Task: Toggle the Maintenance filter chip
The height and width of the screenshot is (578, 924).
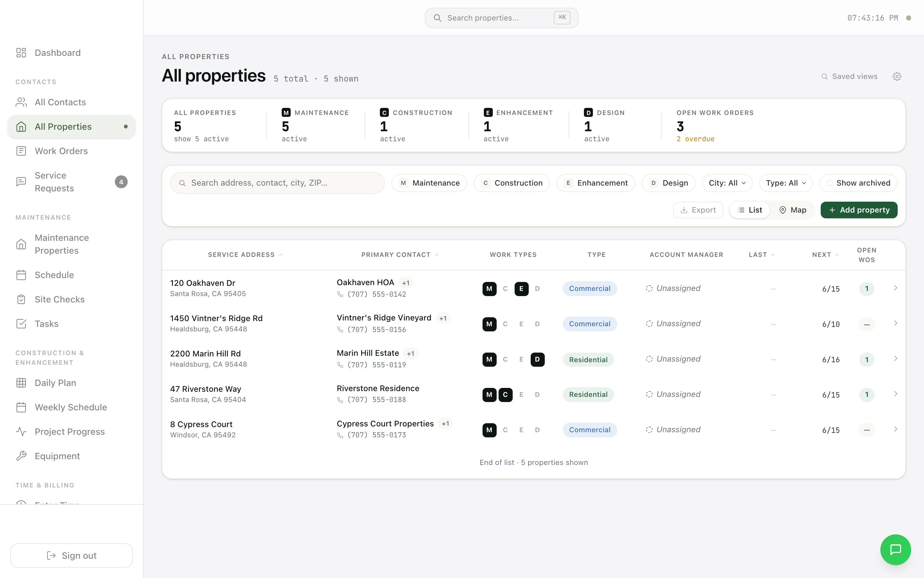Action: (429, 183)
